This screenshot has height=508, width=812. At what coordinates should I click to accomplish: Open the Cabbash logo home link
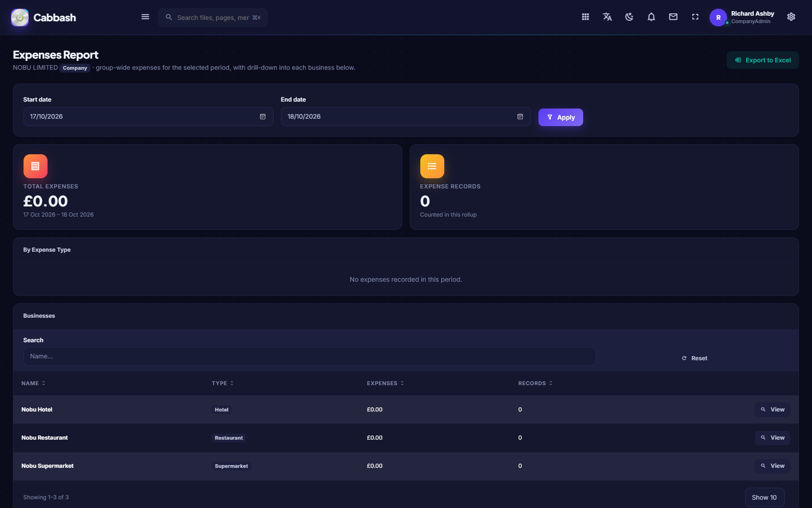tap(43, 18)
